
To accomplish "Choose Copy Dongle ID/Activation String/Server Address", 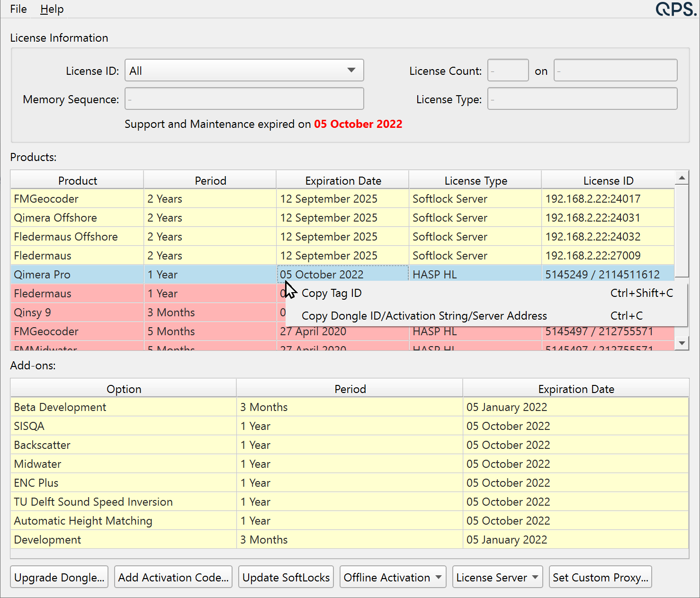I will point(424,316).
